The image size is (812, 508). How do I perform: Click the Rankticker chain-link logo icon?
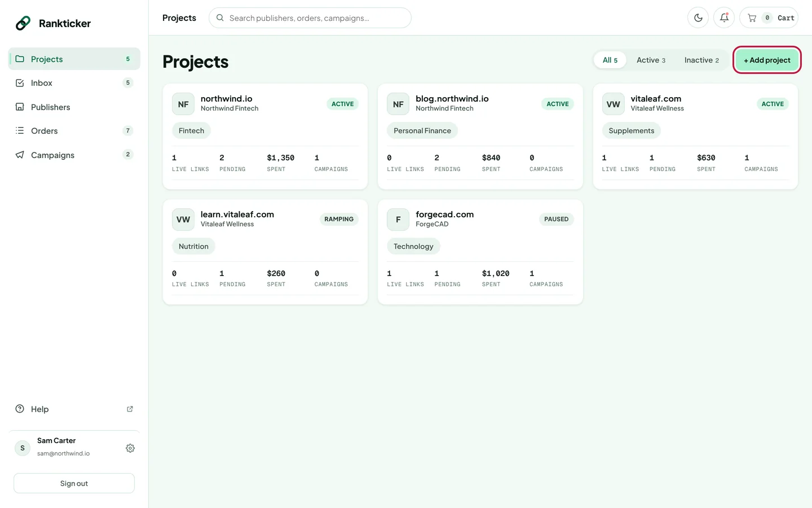tap(23, 23)
